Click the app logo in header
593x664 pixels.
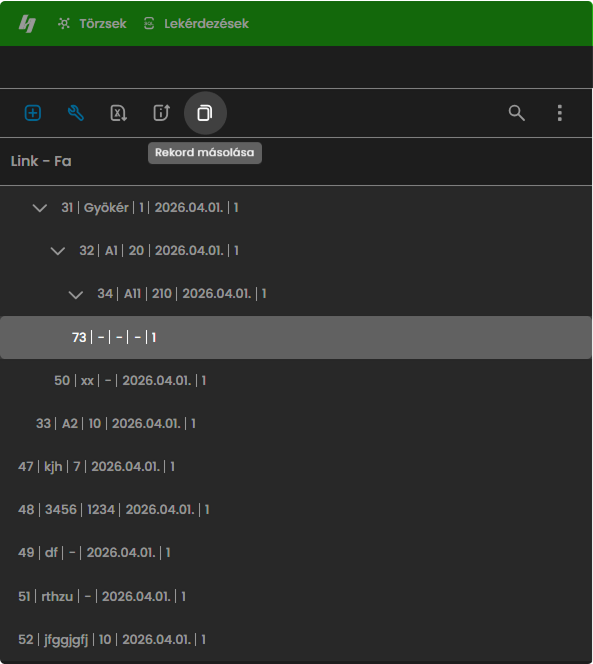tap(27, 23)
